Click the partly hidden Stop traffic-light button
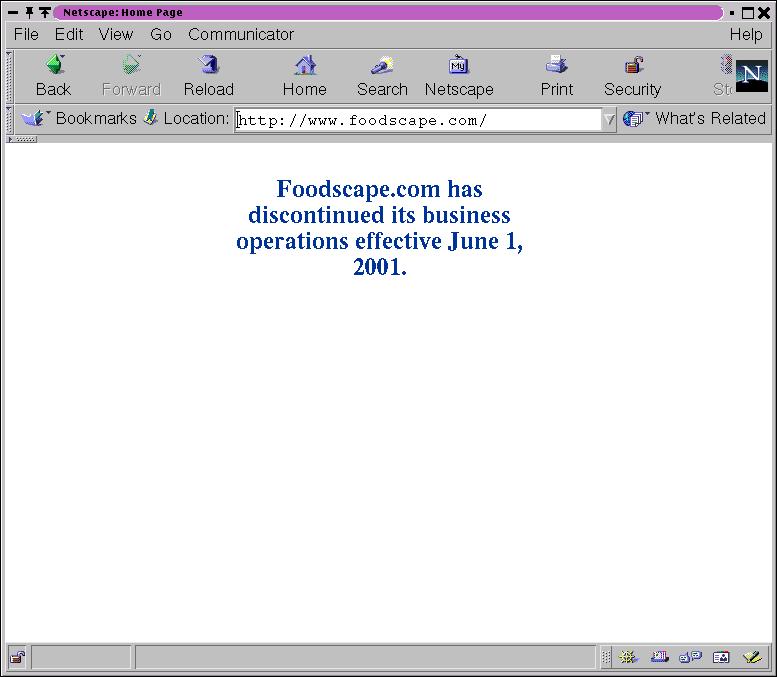Screen dimensions: 777x677 [723, 76]
